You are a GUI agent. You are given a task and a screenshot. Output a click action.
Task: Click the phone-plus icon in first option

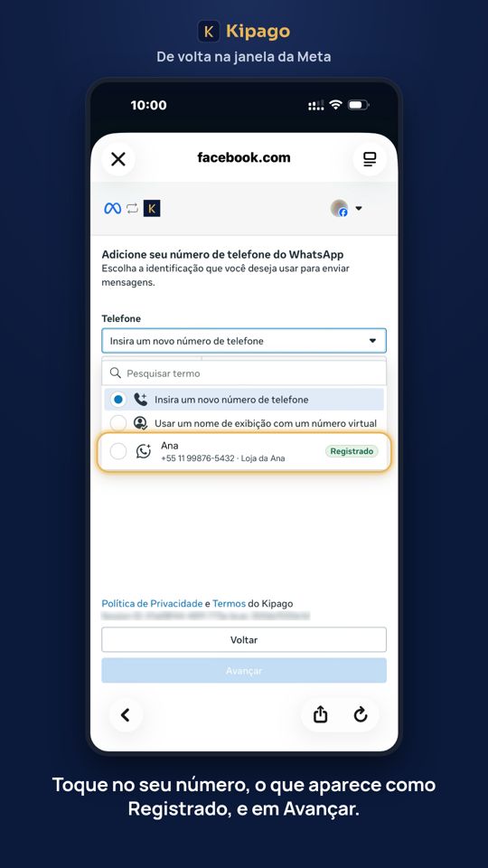point(141,400)
